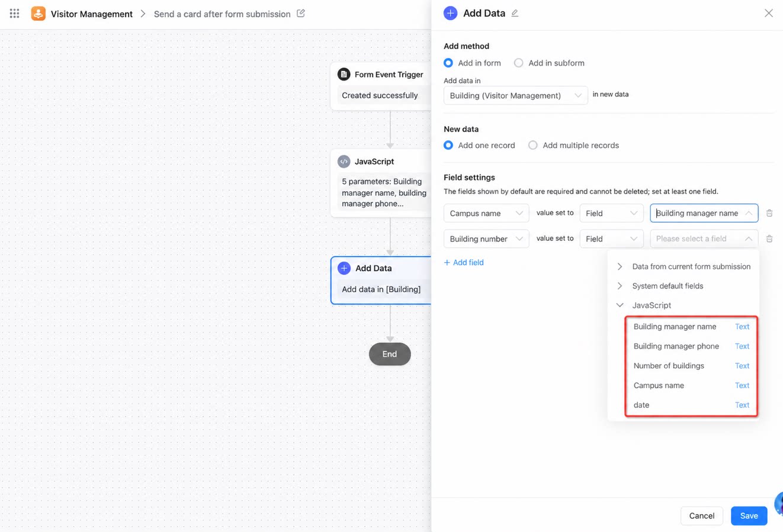Open the apps grid menu icon
Viewport: 783px width, 532px height.
pyautogui.click(x=14, y=13)
